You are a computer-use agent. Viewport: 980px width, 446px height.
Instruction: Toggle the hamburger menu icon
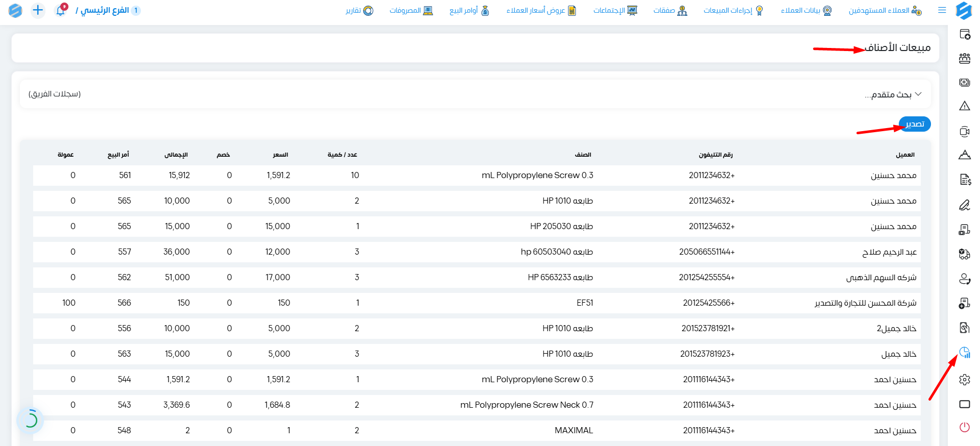click(x=942, y=10)
